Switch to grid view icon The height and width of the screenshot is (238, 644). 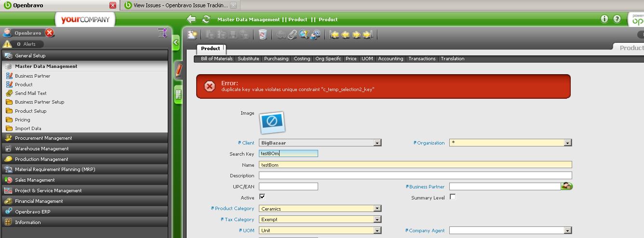(x=178, y=94)
